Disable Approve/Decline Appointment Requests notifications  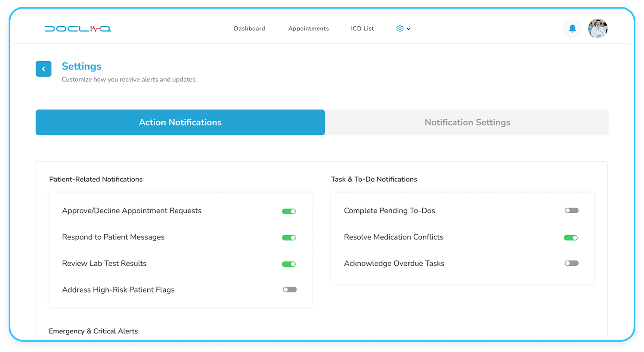coord(289,211)
